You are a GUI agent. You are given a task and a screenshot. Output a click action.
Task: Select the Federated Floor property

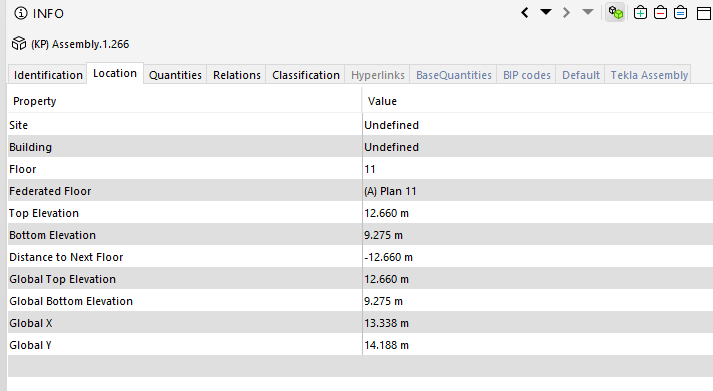click(x=50, y=191)
